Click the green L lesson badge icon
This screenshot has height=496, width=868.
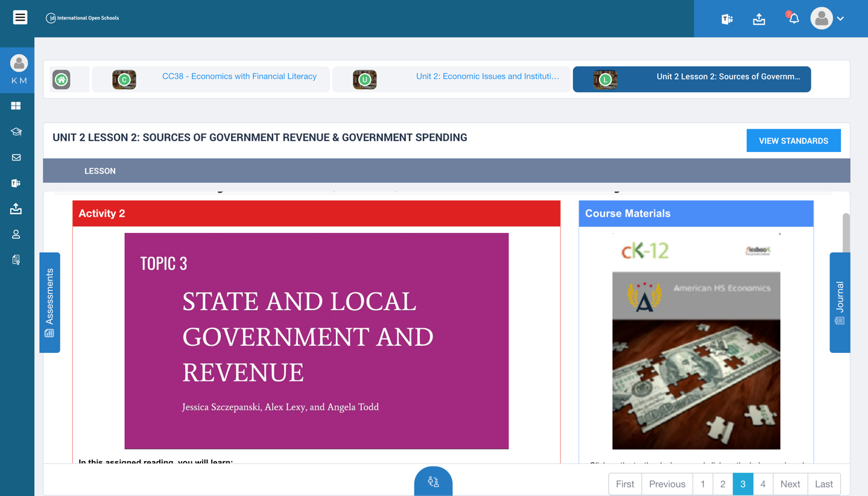605,80
